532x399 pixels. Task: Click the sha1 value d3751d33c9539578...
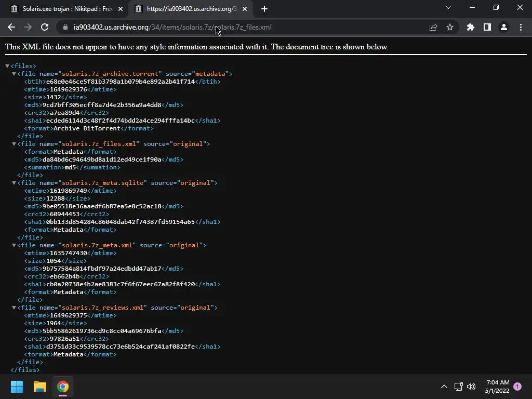[x=121, y=347]
